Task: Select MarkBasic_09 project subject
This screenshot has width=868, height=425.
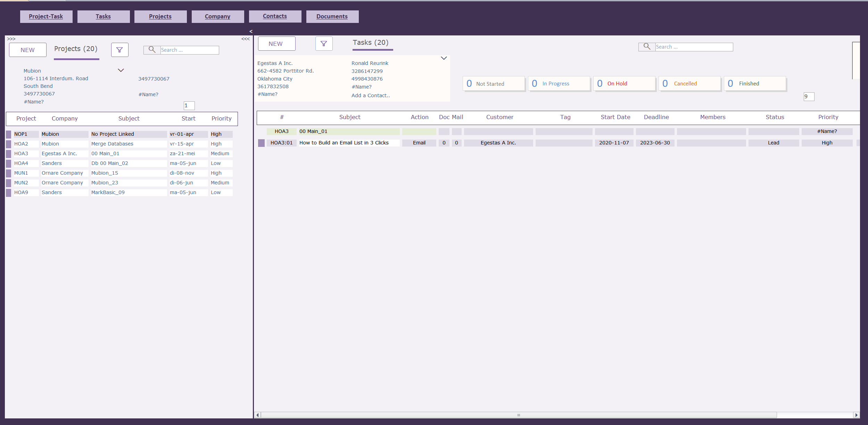Action: 129,192
